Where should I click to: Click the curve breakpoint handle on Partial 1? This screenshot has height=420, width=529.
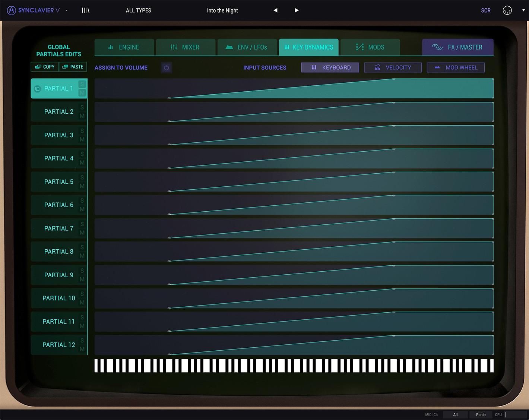[x=394, y=79]
